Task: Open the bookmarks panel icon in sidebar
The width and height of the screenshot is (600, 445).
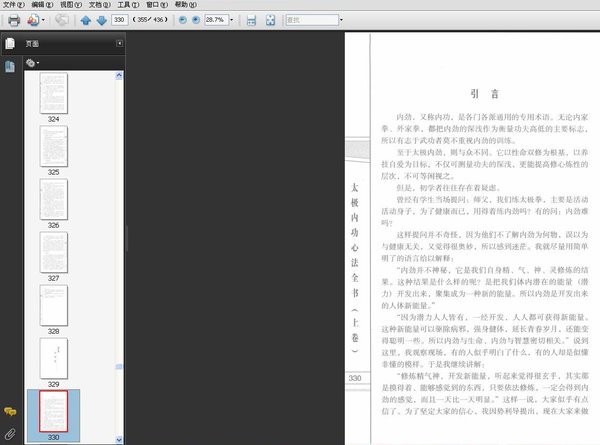Action: click(10, 66)
